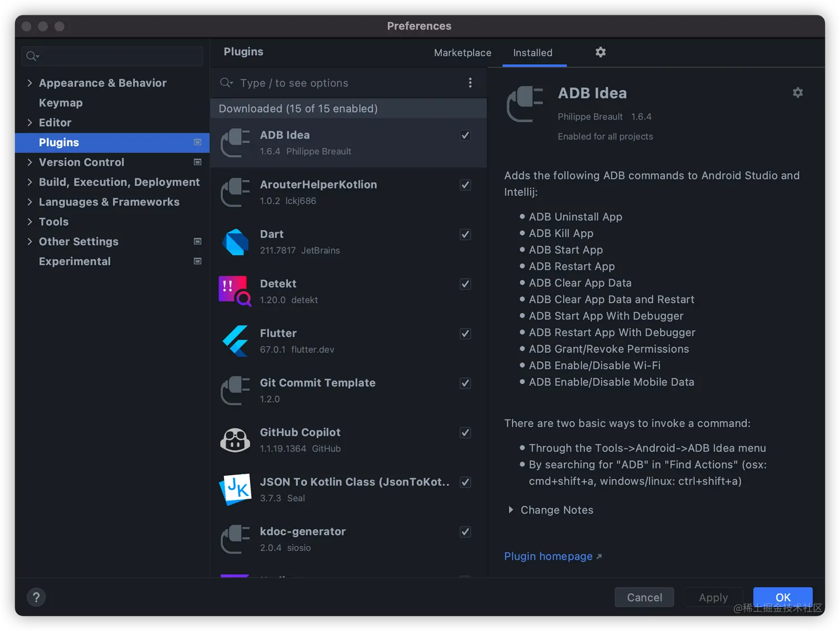Image resolution: width=840 pixels, height=631 pixels.
Task: Toggle the JSON To Kotlin Class checkbox
Action: 466,482
